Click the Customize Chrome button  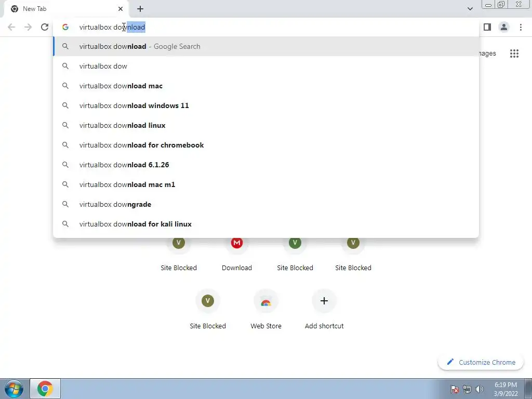481,362
